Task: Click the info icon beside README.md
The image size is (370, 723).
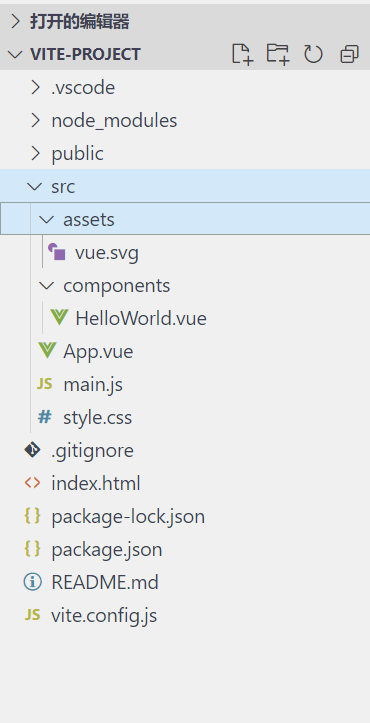Action: point(32,582)
